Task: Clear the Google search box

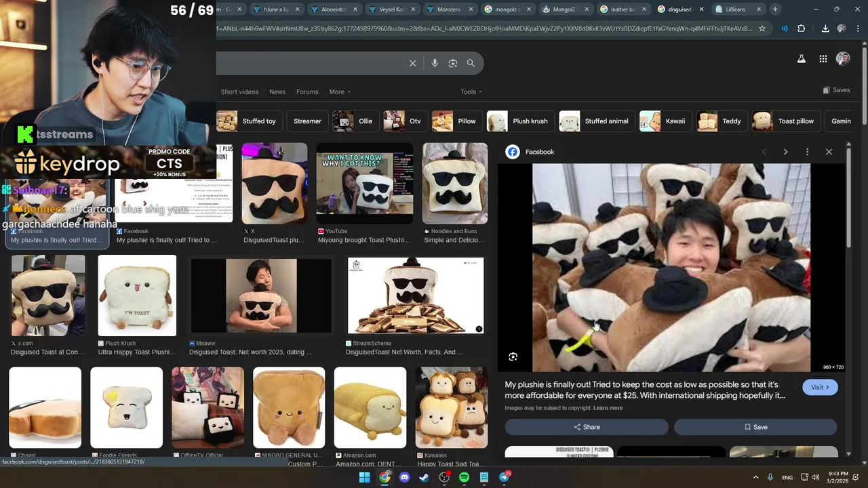Action: 412,63
